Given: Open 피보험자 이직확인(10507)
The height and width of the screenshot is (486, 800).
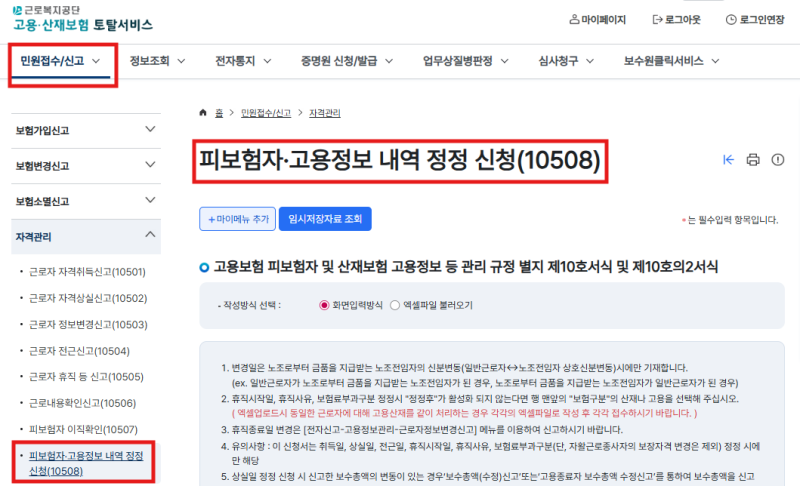Looking at the screenshot, I should tap(83, 429).
